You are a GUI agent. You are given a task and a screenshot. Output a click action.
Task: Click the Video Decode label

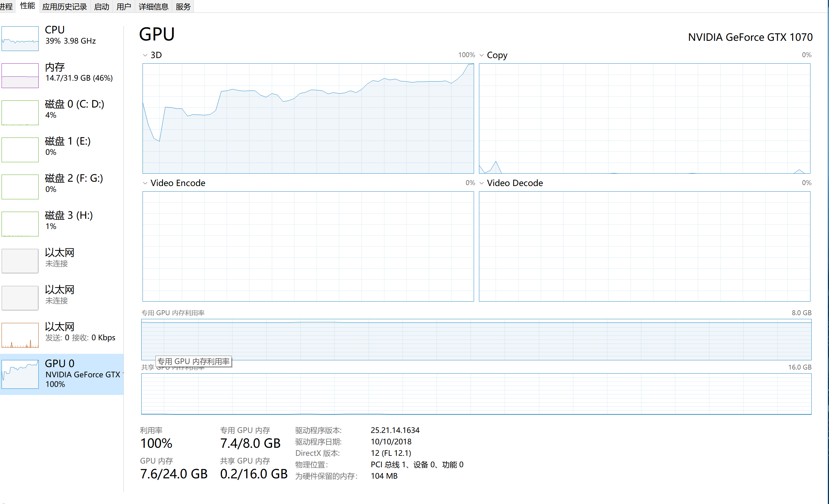point(515,183)
